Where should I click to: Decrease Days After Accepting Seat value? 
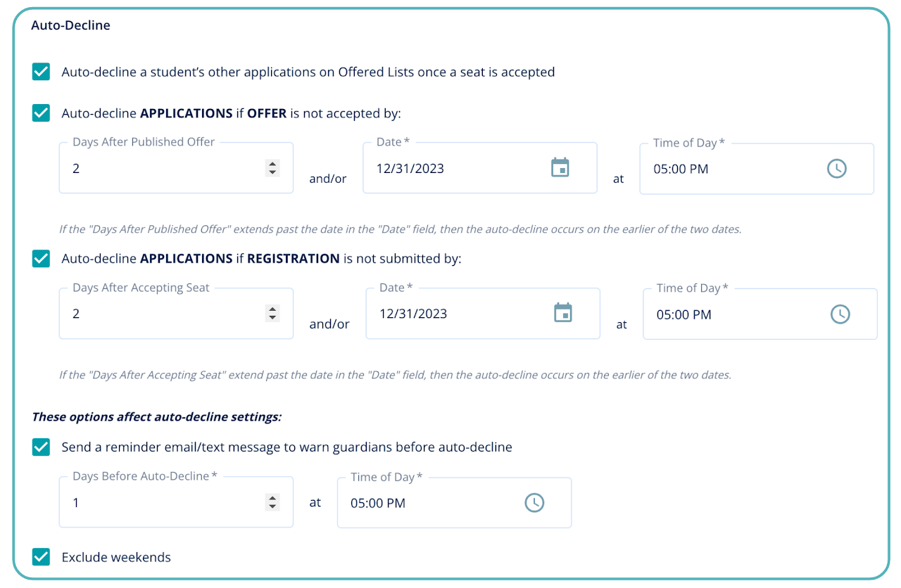pyautogui.click(x=272, y=318)
